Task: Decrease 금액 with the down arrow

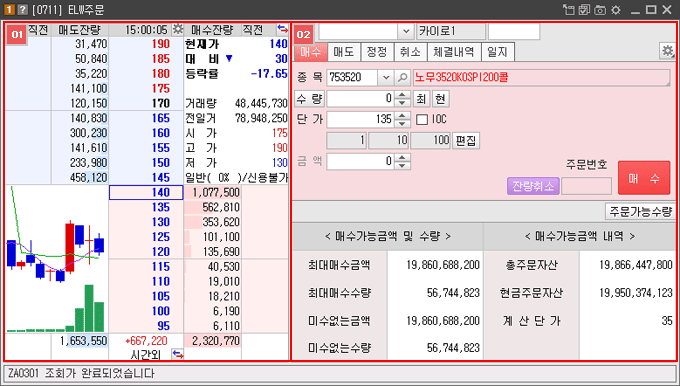Action: click(x=402, y=166)
